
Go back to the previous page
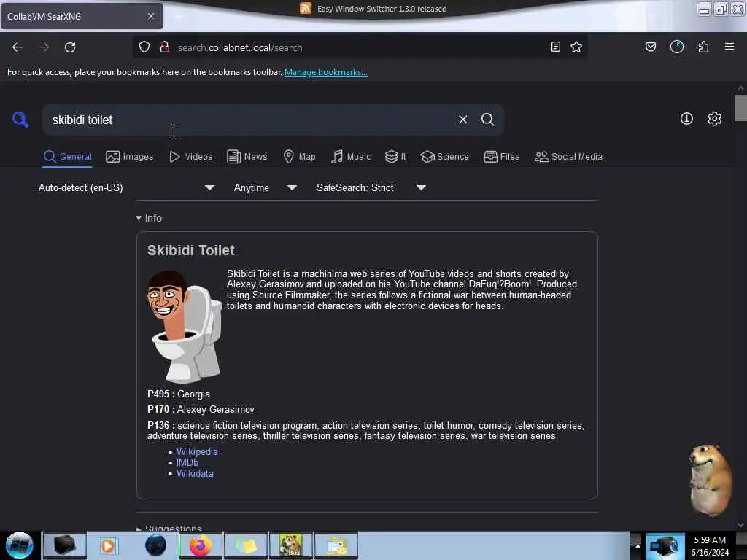point(18,47)
